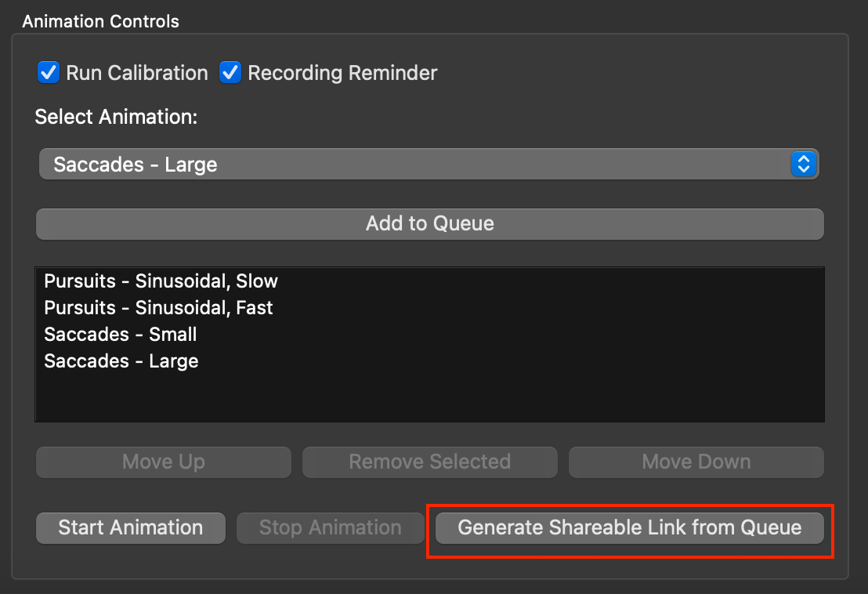Highlight Saccades - Large in the queue list
The width and height of the screenshot is (868, 594).
[121, 361]
